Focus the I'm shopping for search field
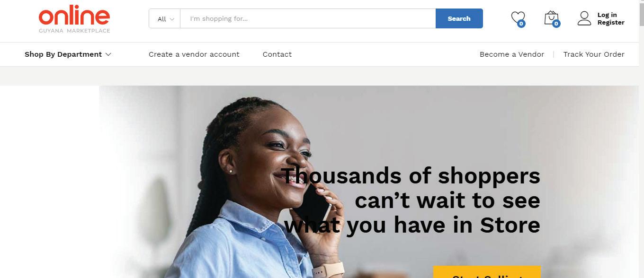 [x=308, y=18]
